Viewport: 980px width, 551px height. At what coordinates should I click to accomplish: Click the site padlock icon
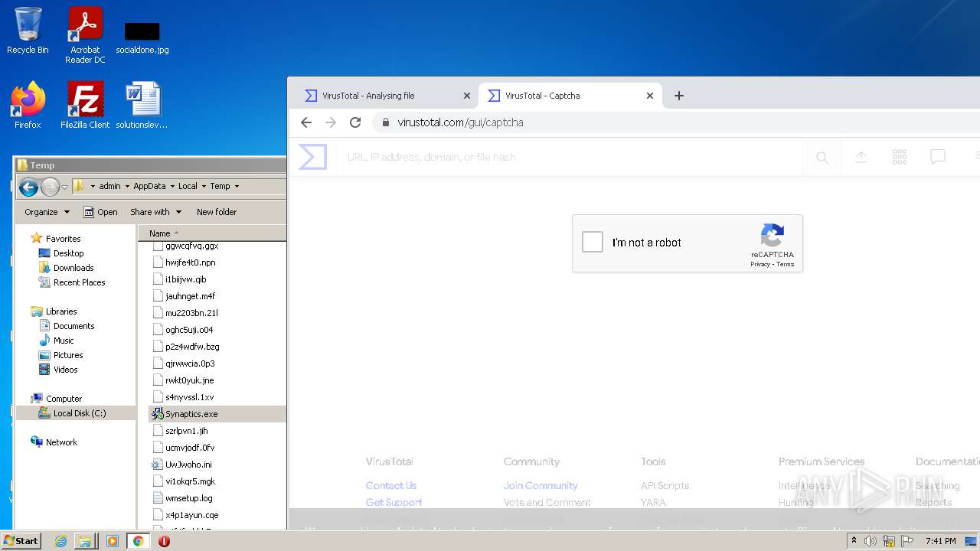[x=386, y=122]
